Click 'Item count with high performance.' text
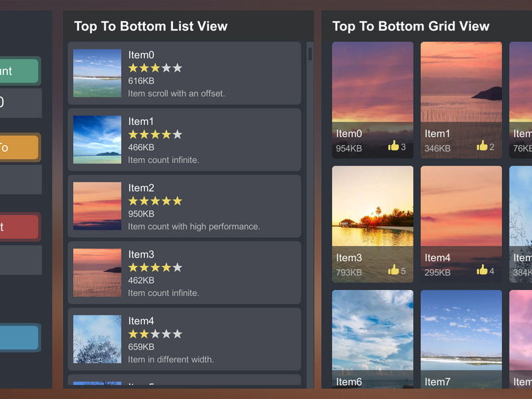The width and height of the screenshot is (532, 399). 194,226
